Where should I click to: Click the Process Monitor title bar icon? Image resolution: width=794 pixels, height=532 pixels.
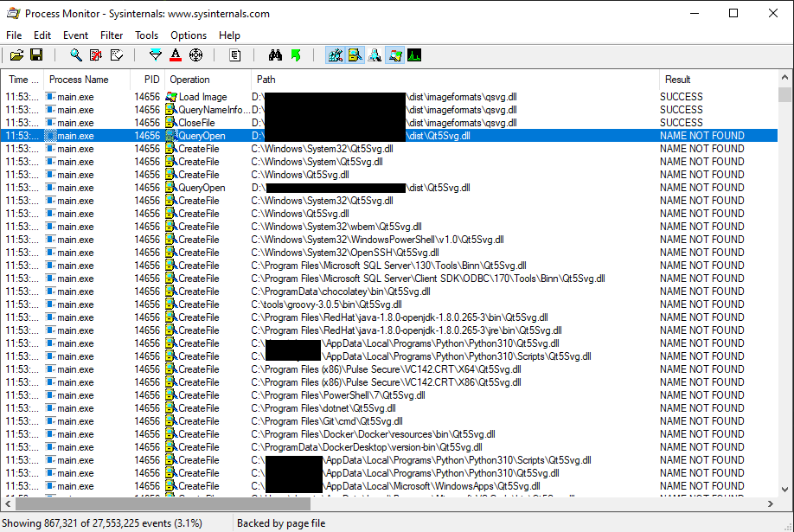13,14
